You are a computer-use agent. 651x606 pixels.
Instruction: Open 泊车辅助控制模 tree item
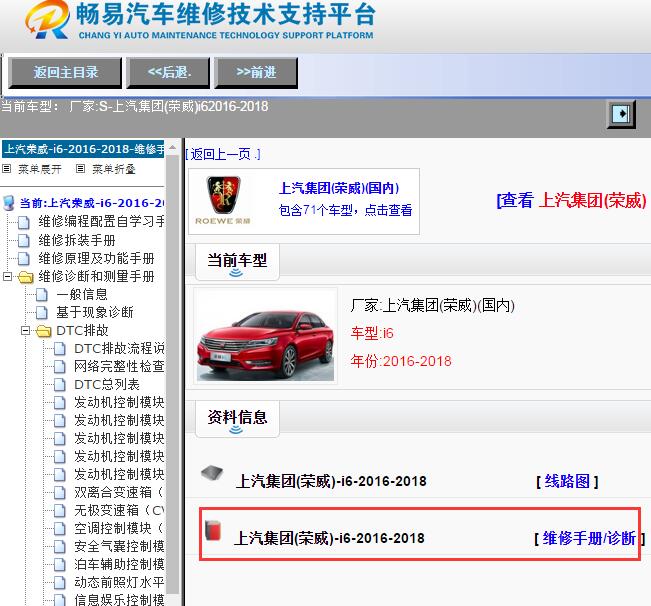tap(119, 564)
